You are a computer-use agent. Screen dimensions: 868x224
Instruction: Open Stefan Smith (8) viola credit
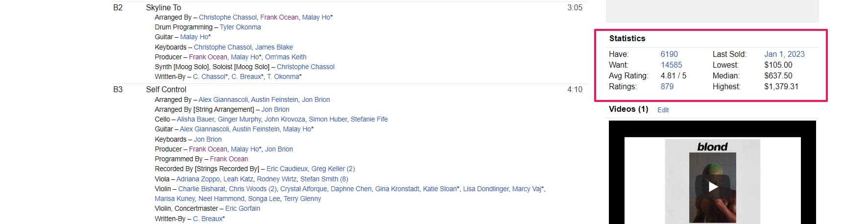click(324, 179)
